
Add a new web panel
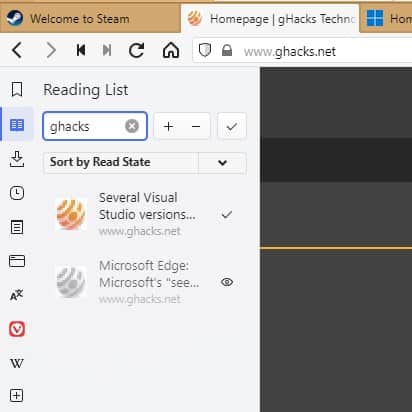16,396
